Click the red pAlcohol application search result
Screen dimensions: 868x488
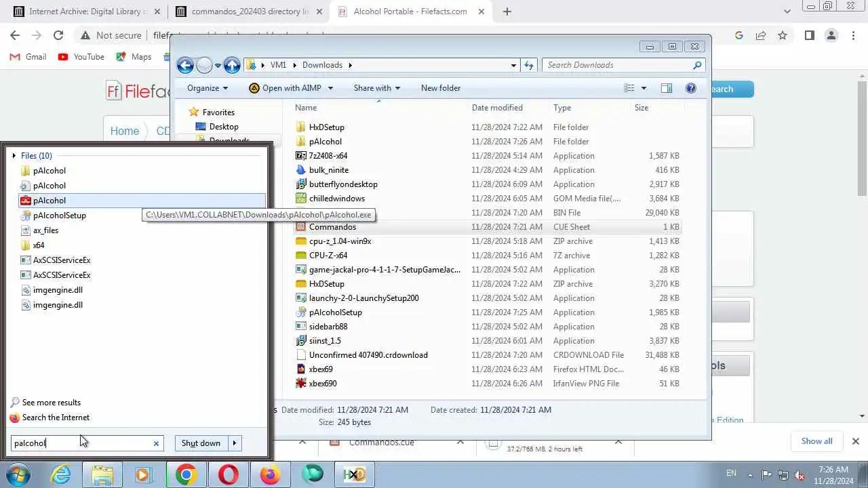click(x=142, y=201)
